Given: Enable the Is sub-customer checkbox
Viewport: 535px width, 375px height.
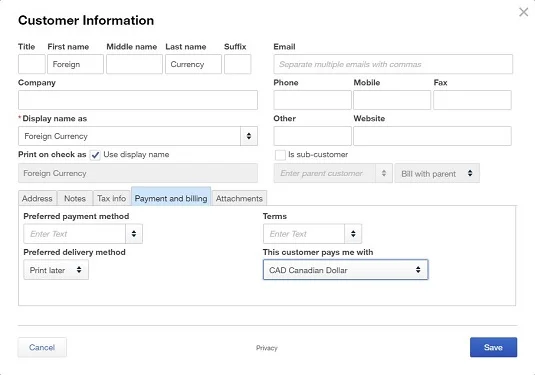Looking at the screenshot, I should (280, 155).
